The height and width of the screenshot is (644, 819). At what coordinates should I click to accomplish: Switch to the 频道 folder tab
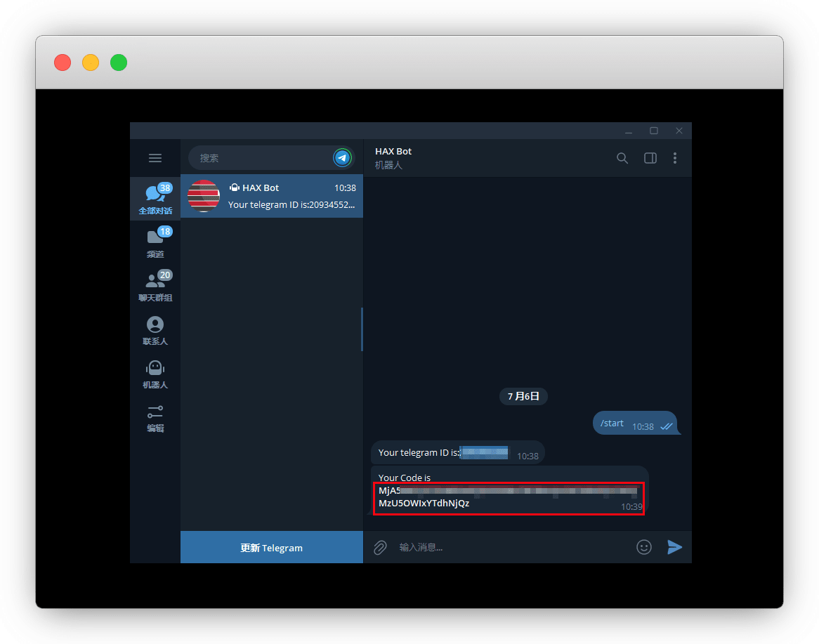pos(155,242)
